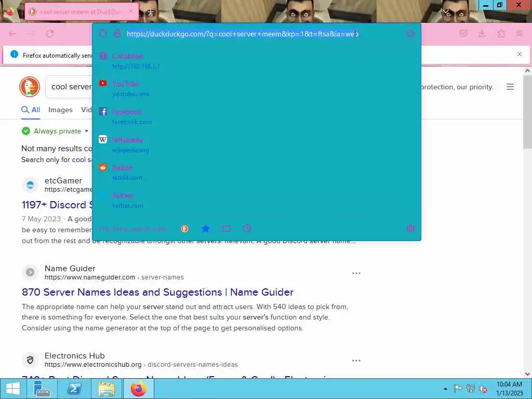The width and height of the screenshot is (532, 399).
Task: Click the address bar URL field
Action: point(242,34)
